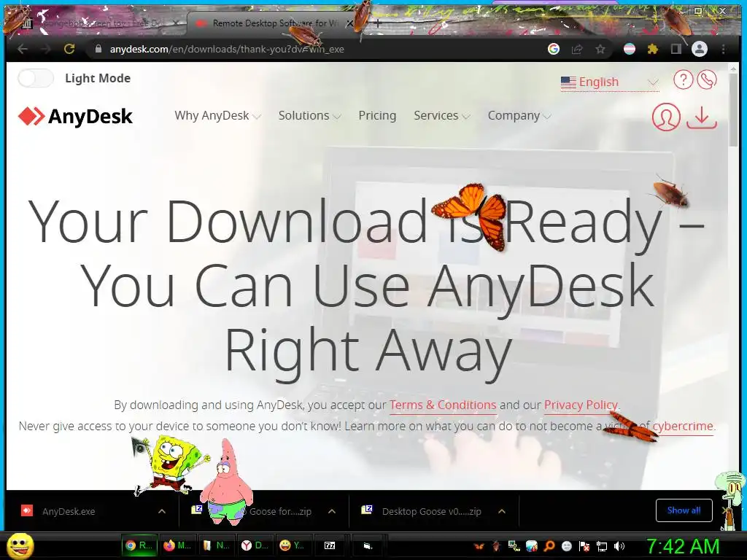Open Chrome extensions puzzle icon

653,49
